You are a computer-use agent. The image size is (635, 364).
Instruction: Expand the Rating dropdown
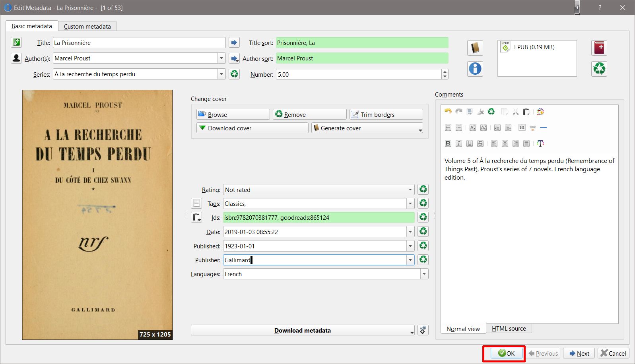coord(410,190)
